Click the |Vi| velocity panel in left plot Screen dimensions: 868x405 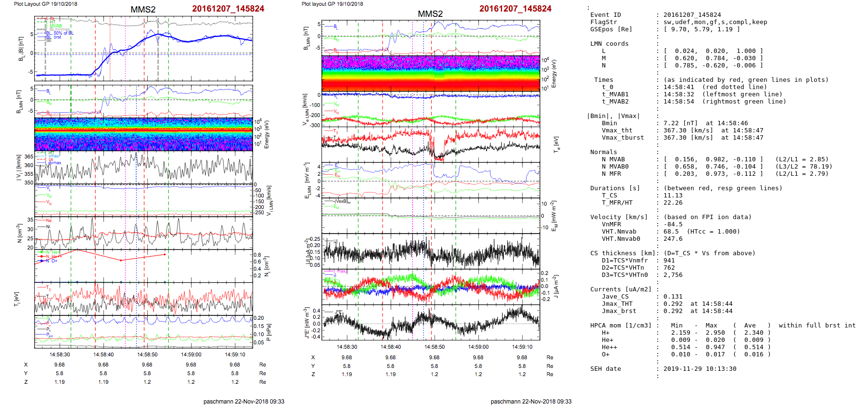tap(143, 168)
